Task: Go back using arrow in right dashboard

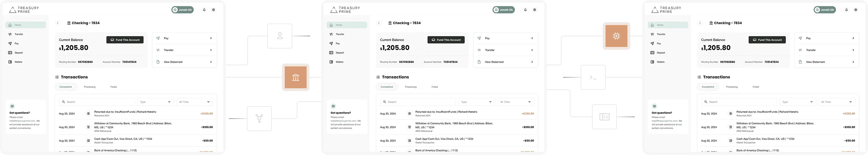Action: tap(700, 23)
